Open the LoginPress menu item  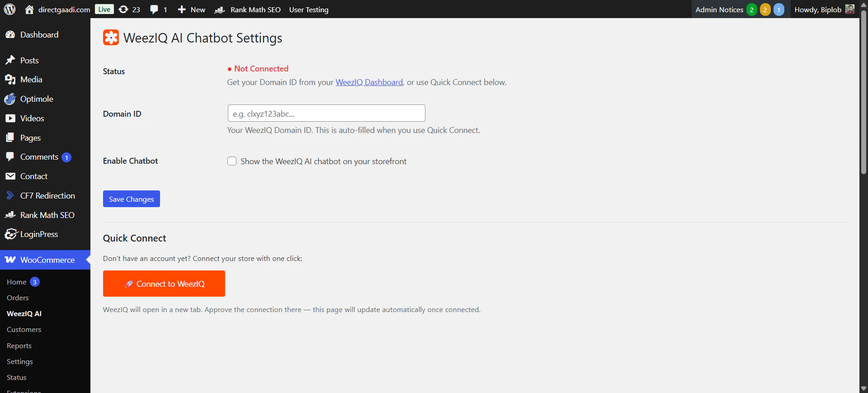coord(45,234)
